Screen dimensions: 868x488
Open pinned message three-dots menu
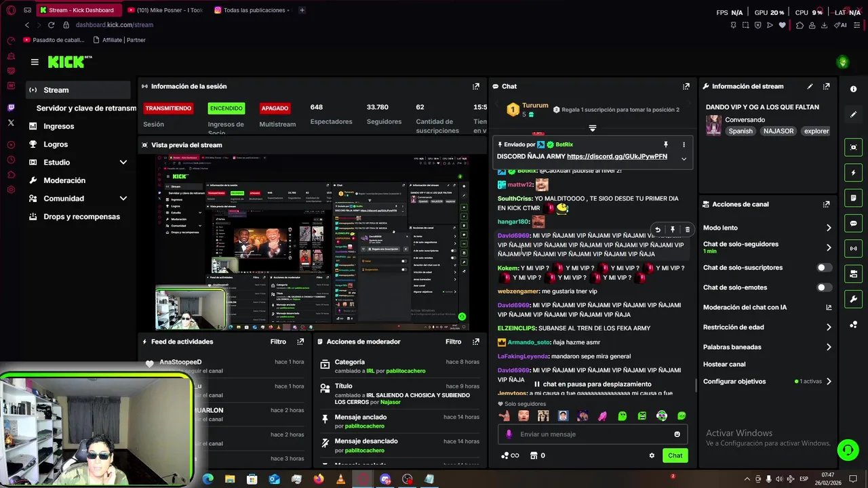coord(684,144)
